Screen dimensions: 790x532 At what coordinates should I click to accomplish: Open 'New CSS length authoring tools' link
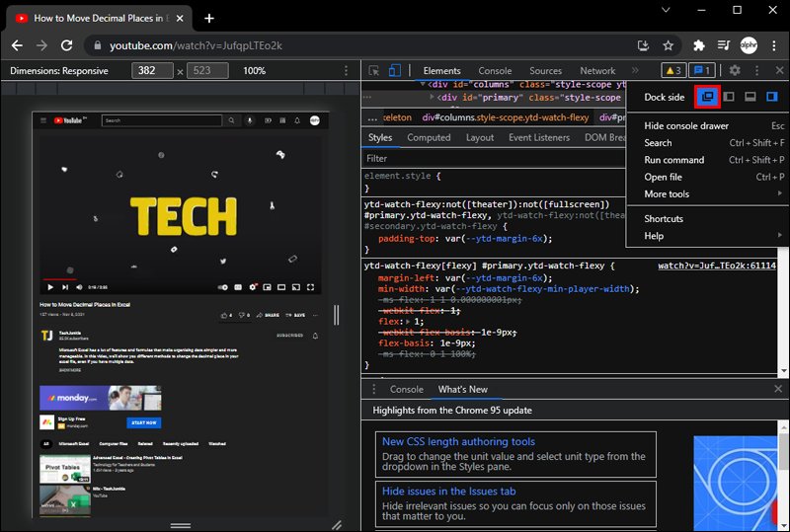[x=458, y=442]
